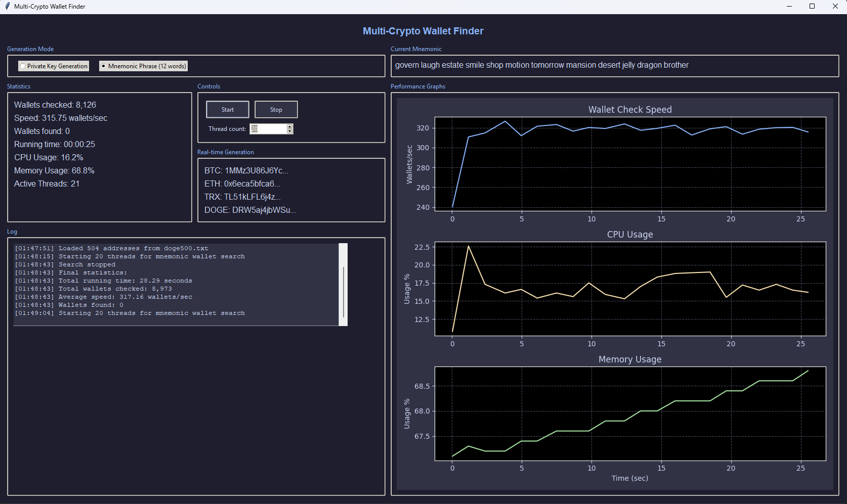This screenshot has height=504, width=847.
Task: Click the current mnemonic phrase starting with "govern laugh"
Action: pos(541,65)
